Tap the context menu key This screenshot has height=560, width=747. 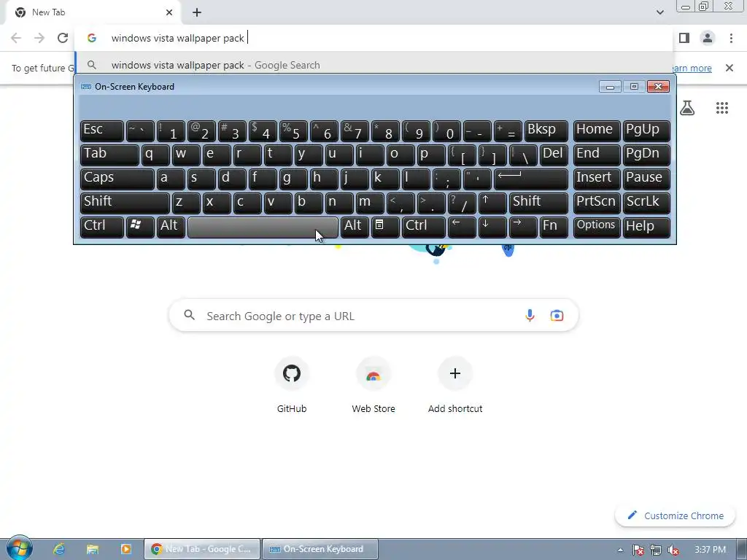click(x=385, y=227)
